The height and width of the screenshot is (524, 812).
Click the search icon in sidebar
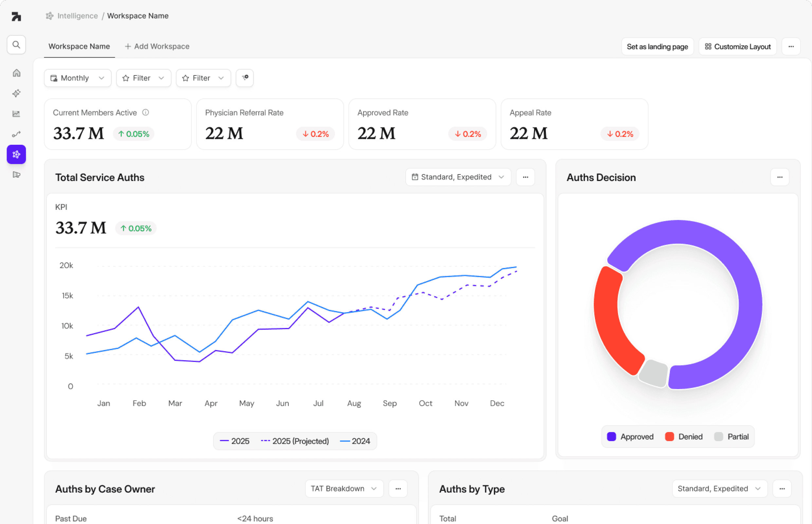(16, 45)
